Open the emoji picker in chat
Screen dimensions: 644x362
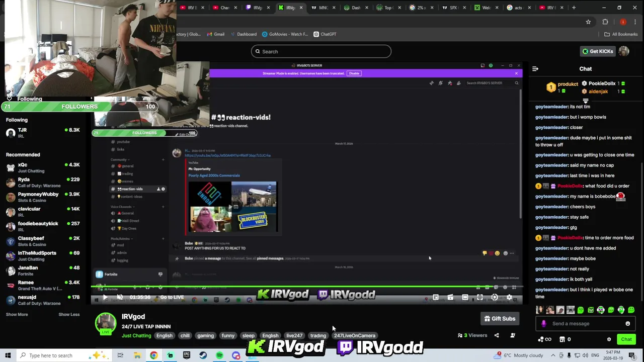(x=627, y=323)
